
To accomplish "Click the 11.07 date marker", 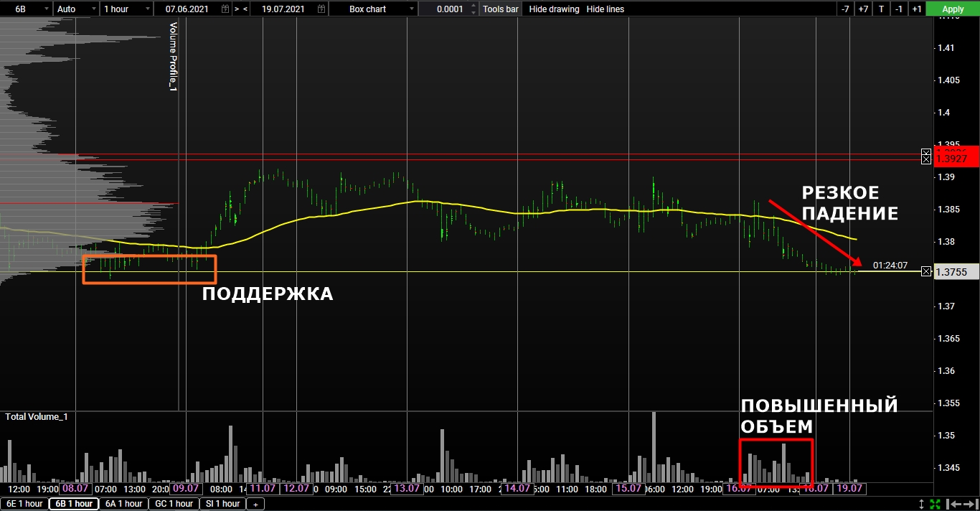I will click(x=263, y=488).
